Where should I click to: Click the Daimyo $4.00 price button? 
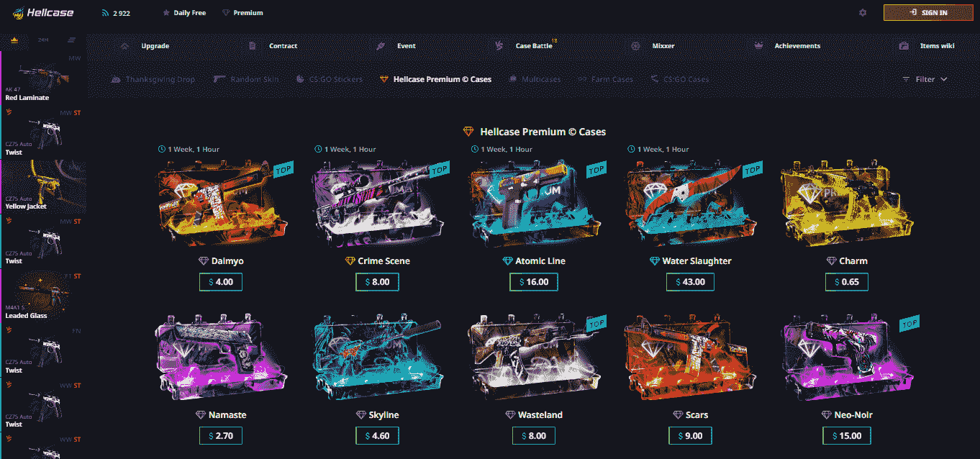(x=221, y=282)
